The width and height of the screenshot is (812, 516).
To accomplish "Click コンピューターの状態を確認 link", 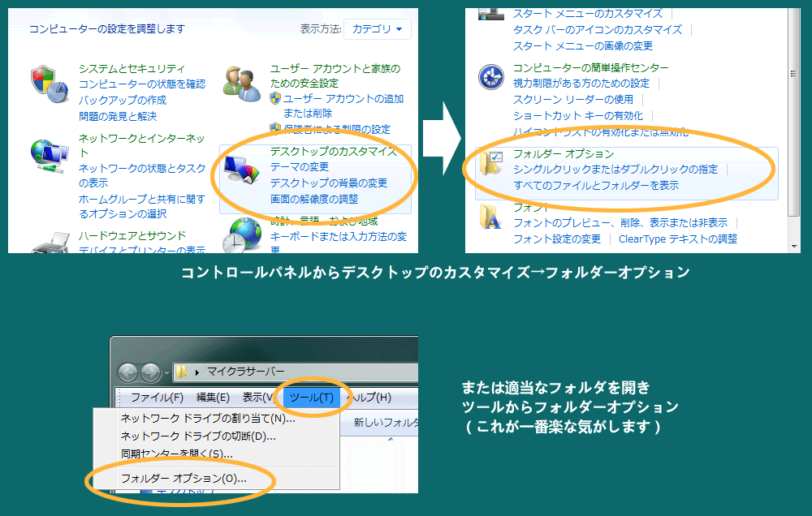I will [x=142, y=84].
